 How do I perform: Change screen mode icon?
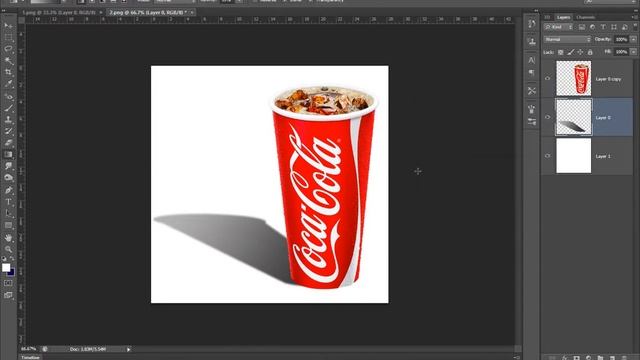(x=8, y=295)
